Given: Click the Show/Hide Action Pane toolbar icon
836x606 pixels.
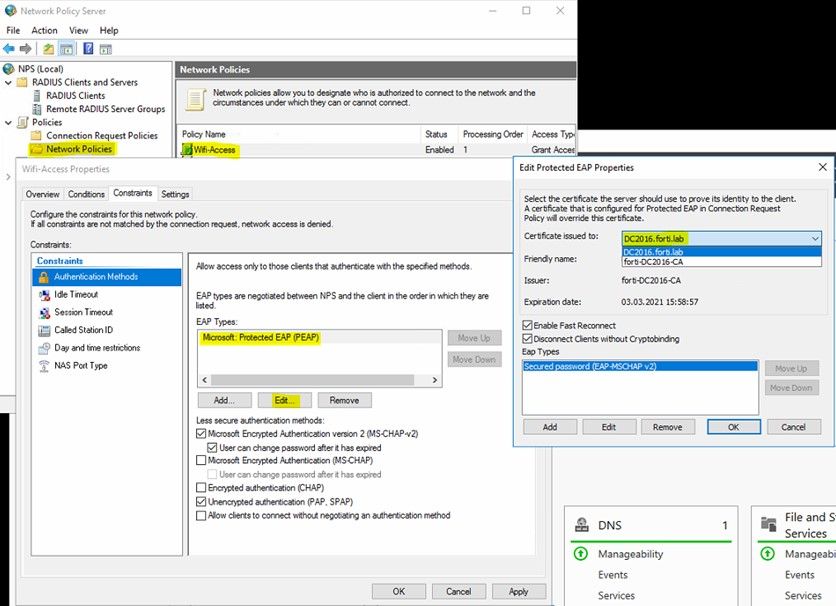Looking at the screenshot, I should pyautogui.click(x=106, y=50).
